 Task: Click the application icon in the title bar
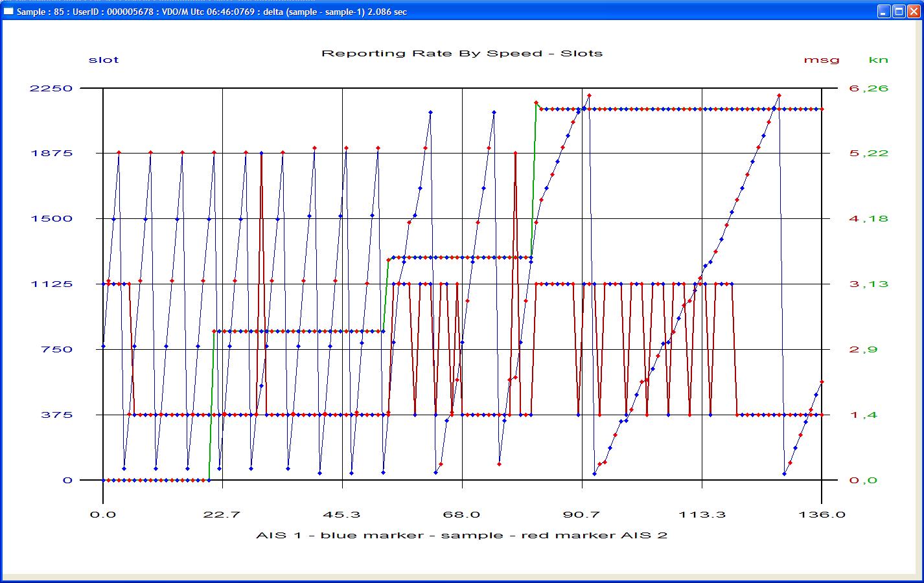(8, 11)
